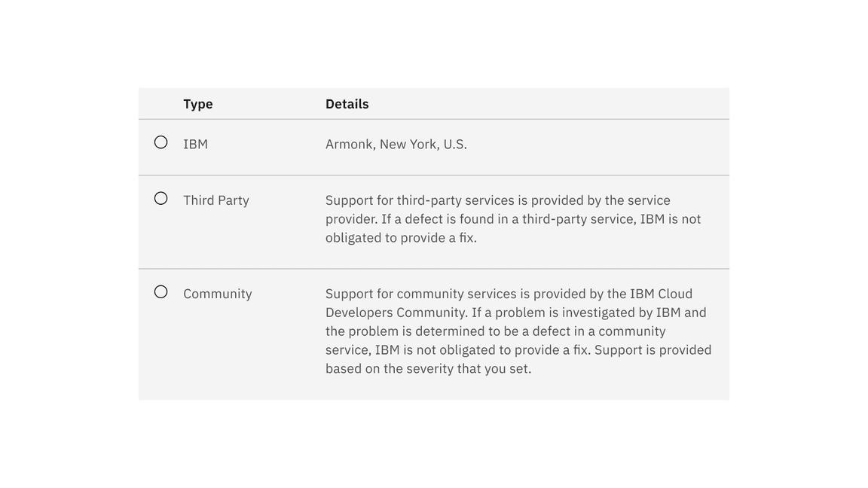Click the Type column header
The image size is (868, 488).
[x=198, y=104]
